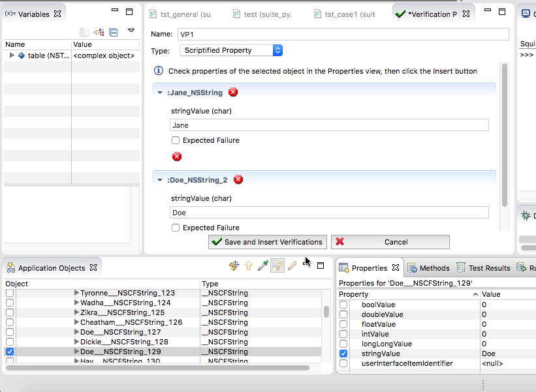Click the Collapse All icon in Variables
The width and height of the screenshot is (536, 392).
pyautogui.click(x=114, y=32)
